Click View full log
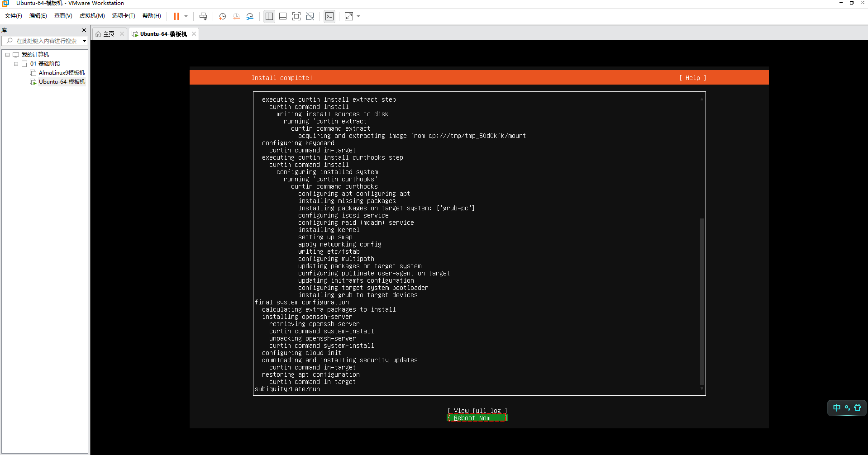 (477, 411)
